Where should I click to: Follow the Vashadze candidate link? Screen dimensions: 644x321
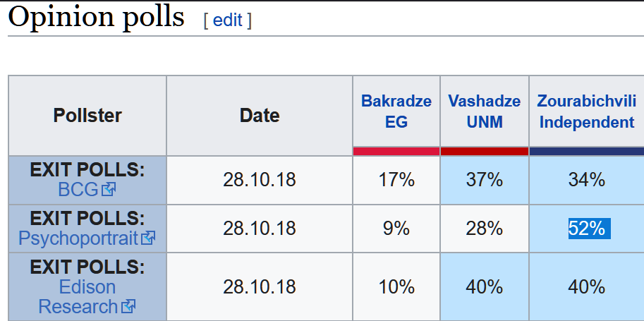pos(484,101)
